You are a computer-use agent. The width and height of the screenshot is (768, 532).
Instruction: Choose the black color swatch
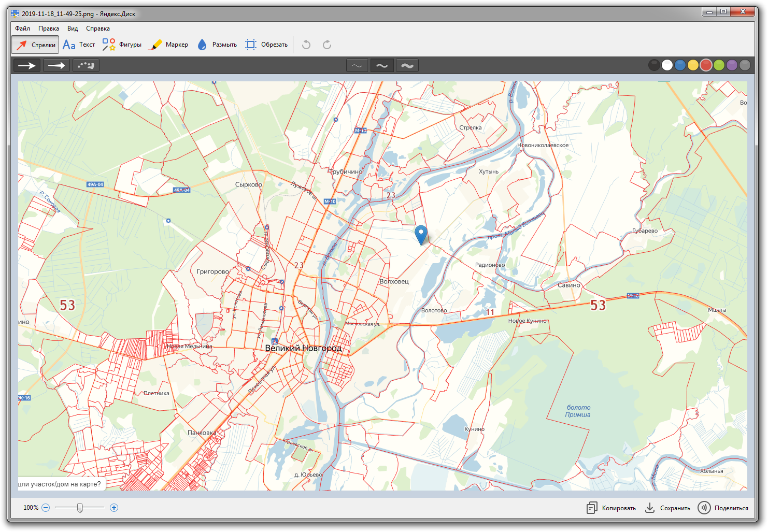655,65
